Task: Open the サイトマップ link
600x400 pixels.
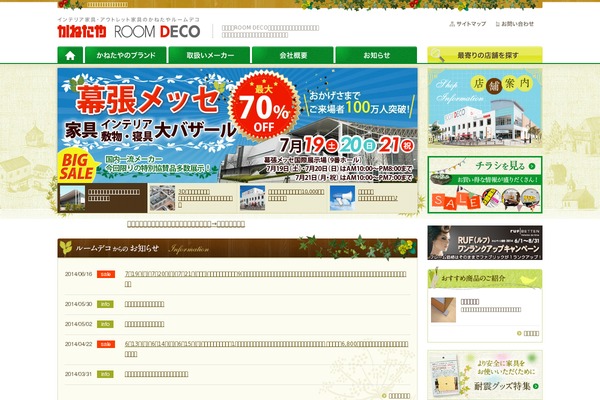Action: click(x=468, y=24)
